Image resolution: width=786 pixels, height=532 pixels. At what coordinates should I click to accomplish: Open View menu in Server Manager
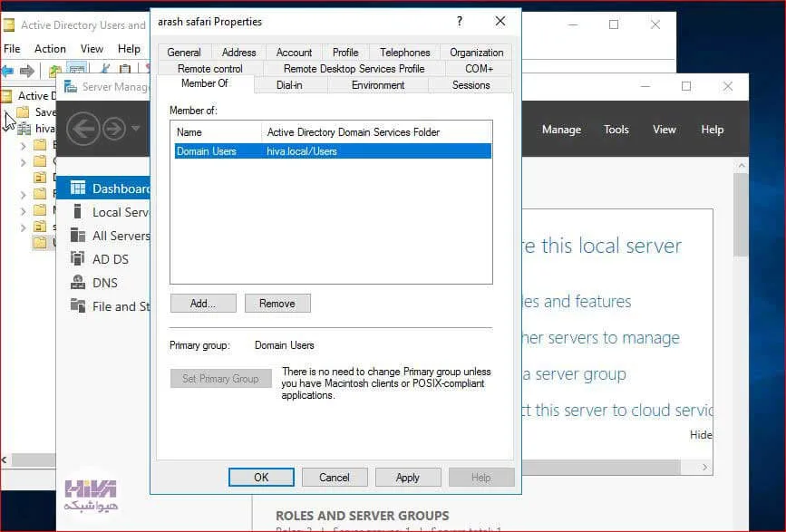(x=665, y=130)
